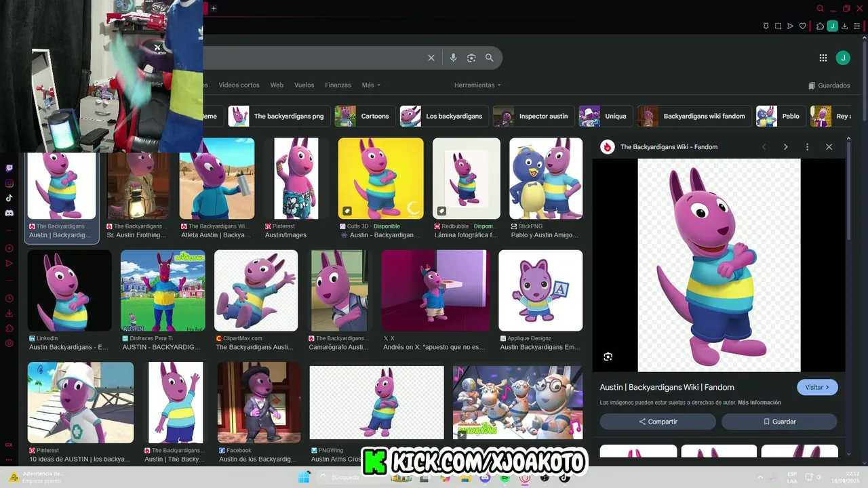Click the Visitar button
Screen dimensions: 868x488
tap(817, 387)
